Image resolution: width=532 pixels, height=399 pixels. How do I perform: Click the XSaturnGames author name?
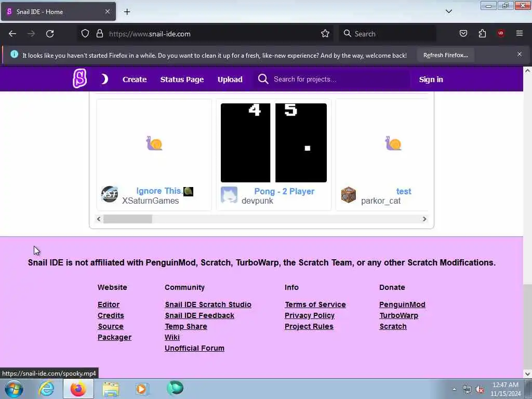click(150, 201)
